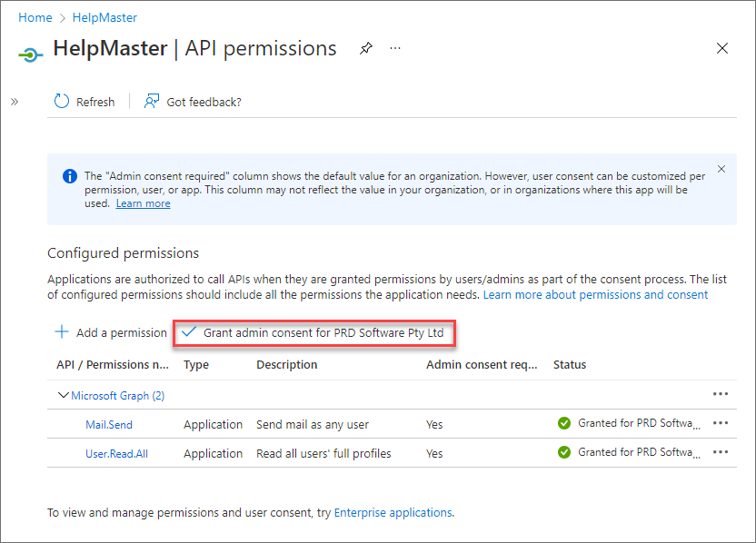Open the ellipsis menu for User.Read.All row
The image size is (756, 543).
(721, 452)
